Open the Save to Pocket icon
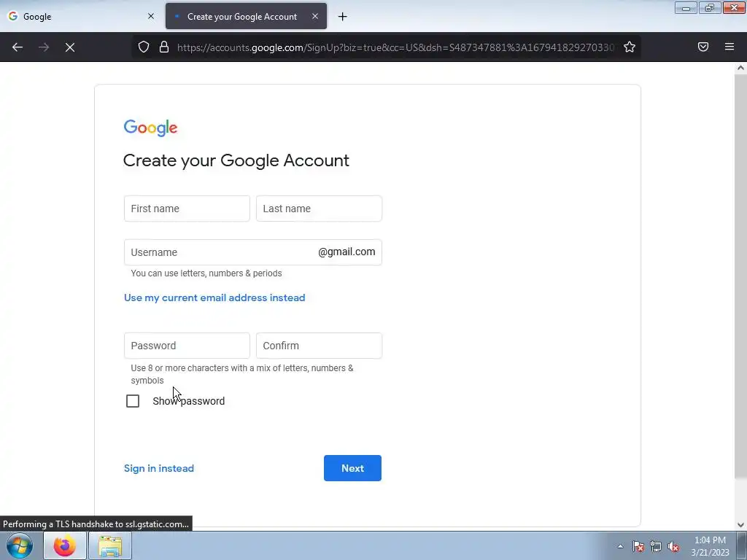The width and height of the screenshot is (747, 560). tap(703, 47)
